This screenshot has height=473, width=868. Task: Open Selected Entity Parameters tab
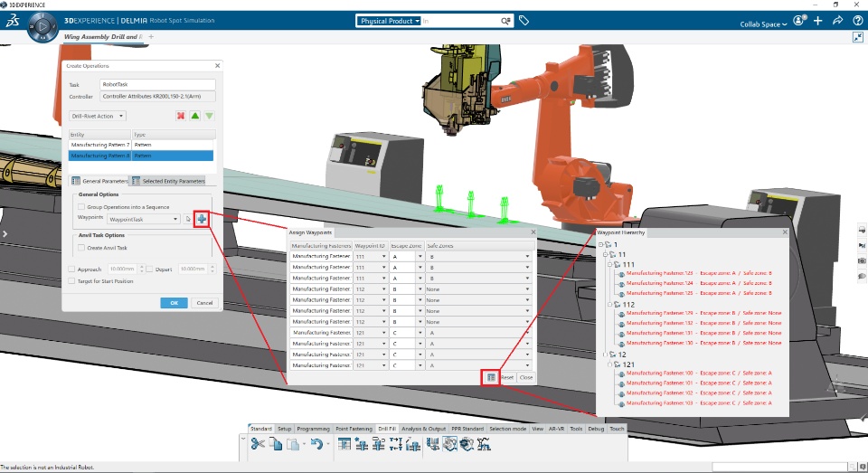point(168,181)
